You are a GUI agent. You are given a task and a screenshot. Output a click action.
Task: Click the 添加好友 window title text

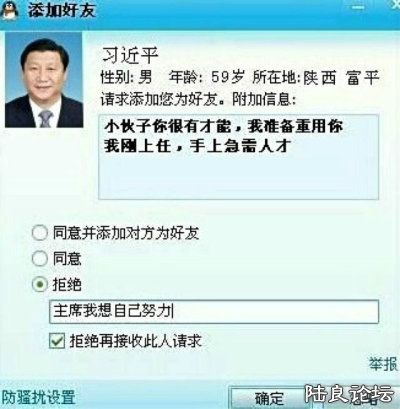tap(62, 10)
